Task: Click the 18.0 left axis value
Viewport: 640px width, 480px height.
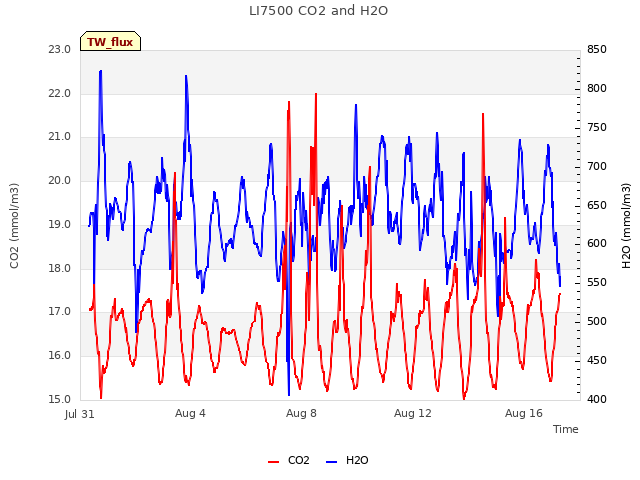Action: coord(60,268)
